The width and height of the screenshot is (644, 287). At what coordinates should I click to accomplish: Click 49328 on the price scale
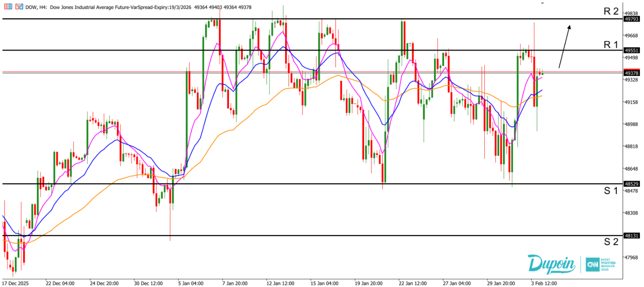tap(632, 80)
